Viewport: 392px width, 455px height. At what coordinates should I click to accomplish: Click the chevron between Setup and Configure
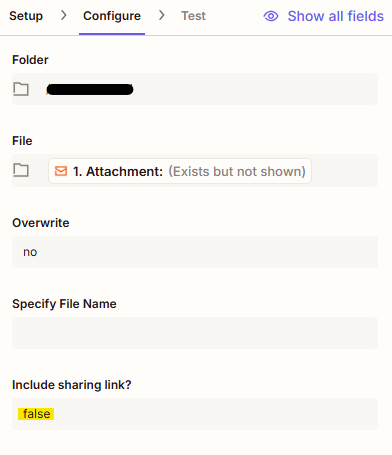[x=63, y=15]
